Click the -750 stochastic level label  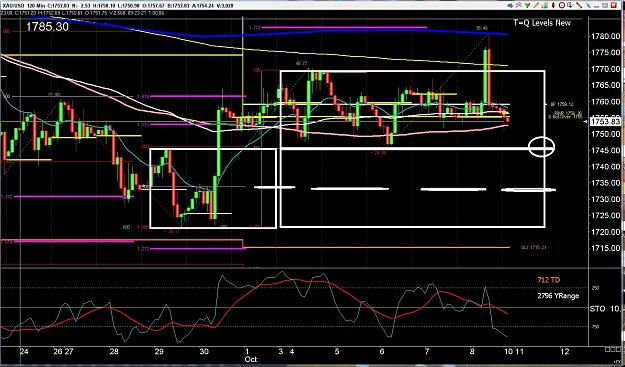tap(595, 327)
